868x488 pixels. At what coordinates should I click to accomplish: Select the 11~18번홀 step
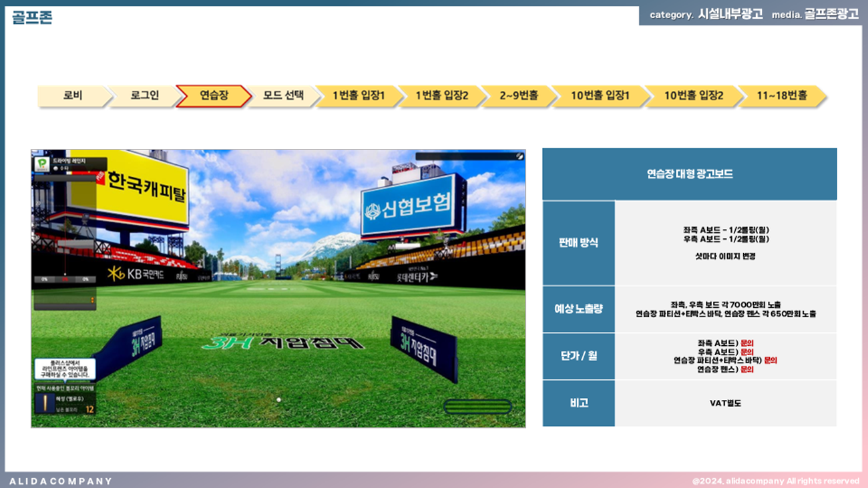coord(781,95)
